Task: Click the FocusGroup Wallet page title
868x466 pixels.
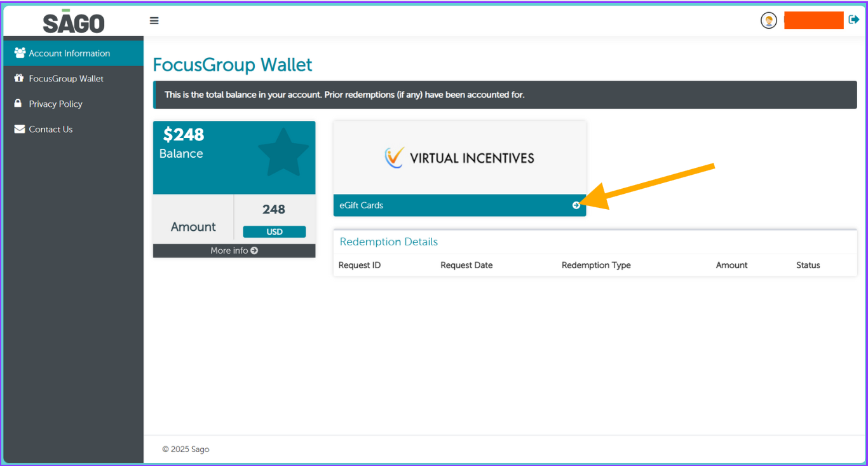Action: 233,65
